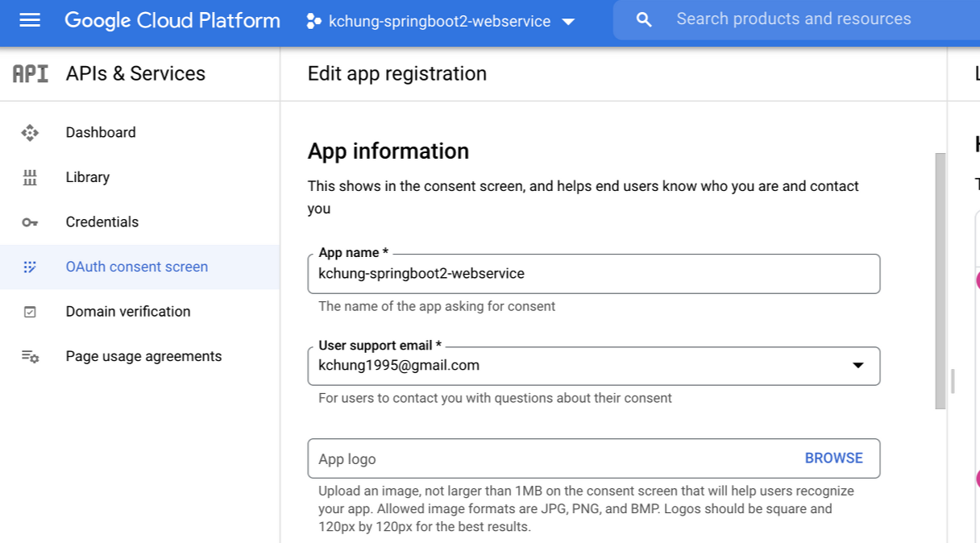Click the App logo input field
The image size is (980, 543).
click(594, 458)
